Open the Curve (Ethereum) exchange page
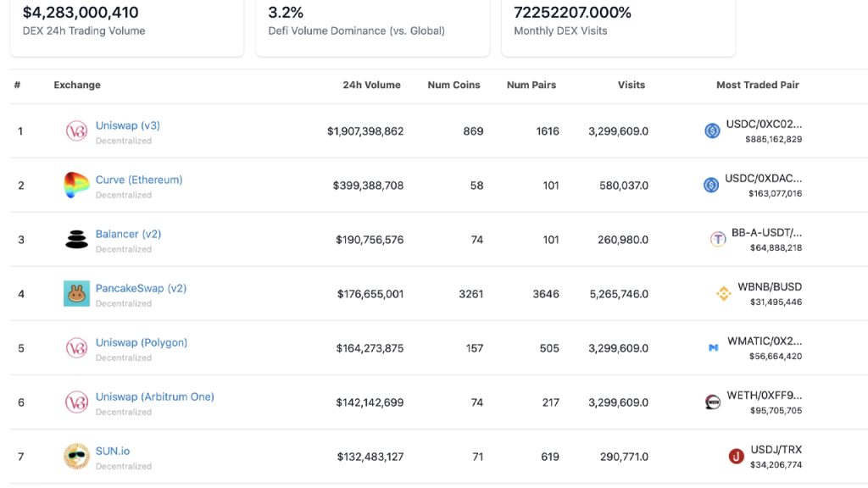868x488 pixels. click(138, 180)
